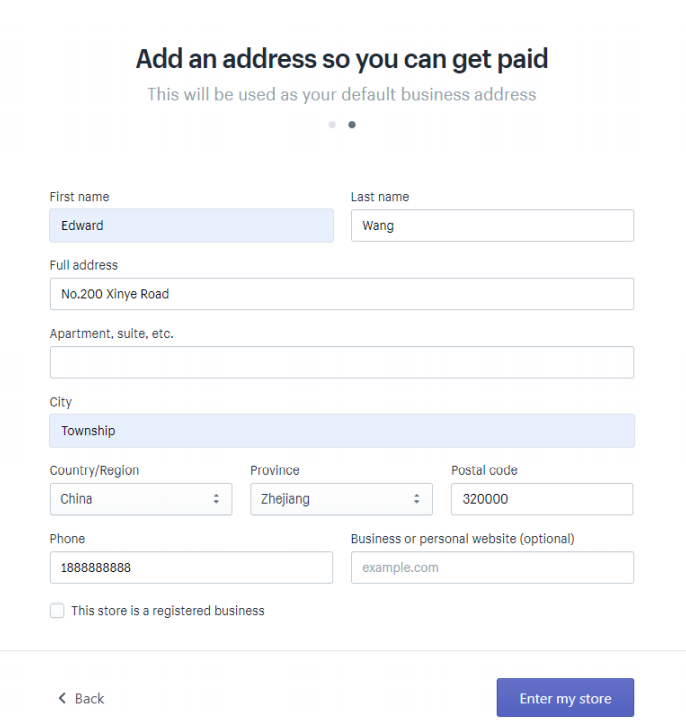Select the Phone number input field
Image resolution: width=686 pixels, height=723 pixels.
point(191,568)
